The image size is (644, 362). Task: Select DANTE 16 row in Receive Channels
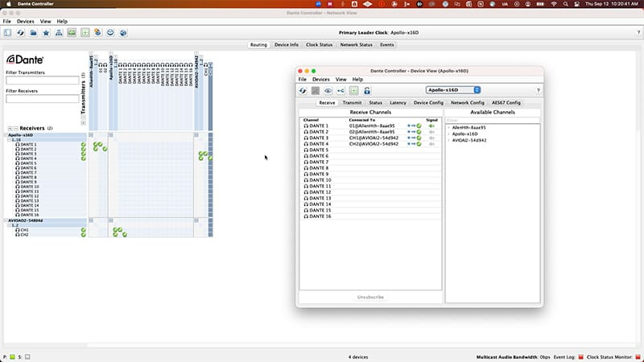[370, 216]
